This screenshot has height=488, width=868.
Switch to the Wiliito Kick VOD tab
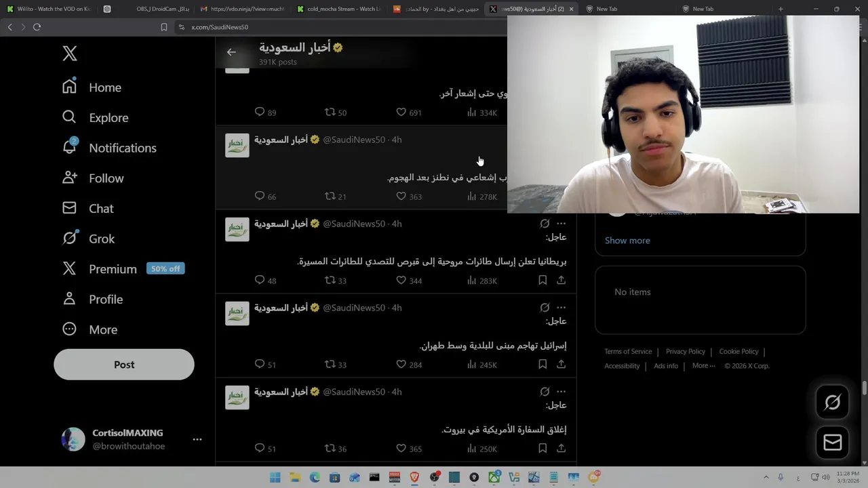(x=49, y=9)
